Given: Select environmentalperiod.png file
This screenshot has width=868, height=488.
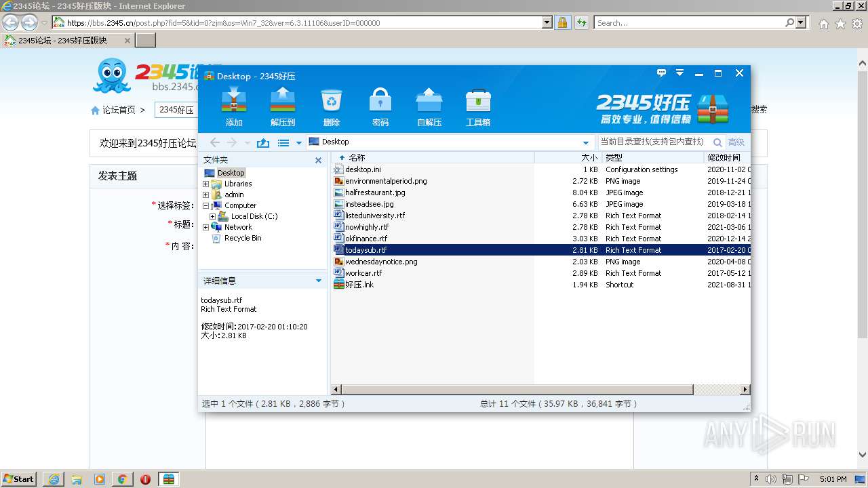Looking at the screenshot, I should (386, 181).
